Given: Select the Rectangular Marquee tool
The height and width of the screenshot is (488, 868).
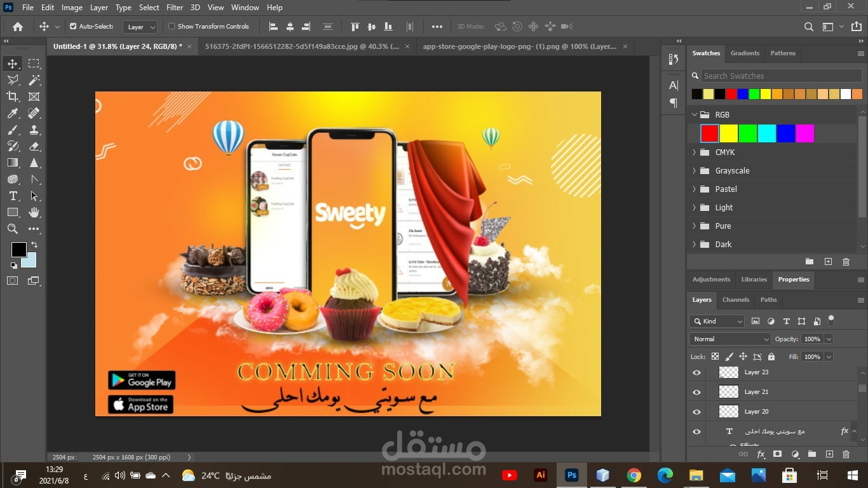Looking at the screenshot, I should [34, 64].
